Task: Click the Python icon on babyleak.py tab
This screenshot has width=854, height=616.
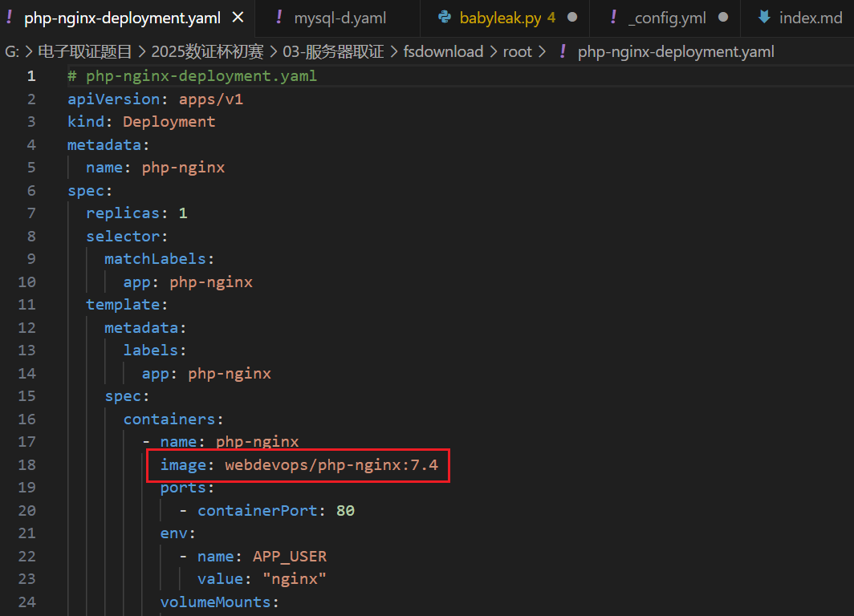Action: [x=445, y=17]
